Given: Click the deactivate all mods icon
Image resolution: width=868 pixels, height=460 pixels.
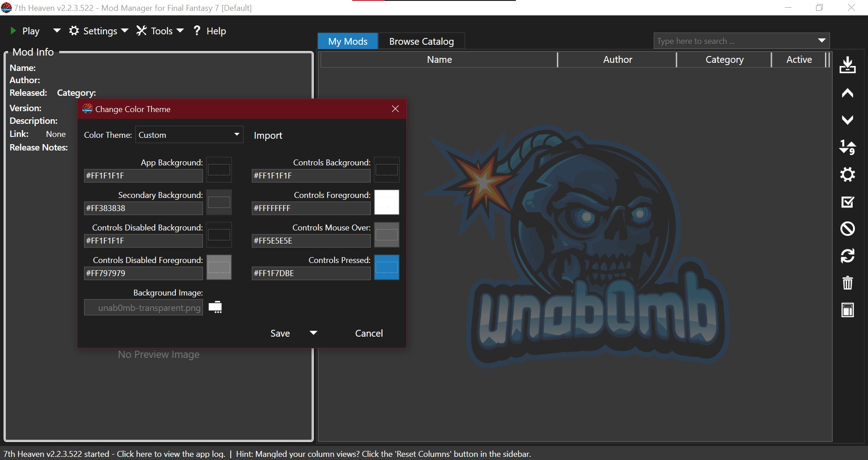Looking at the screenshot, I should tap(848, 229).
